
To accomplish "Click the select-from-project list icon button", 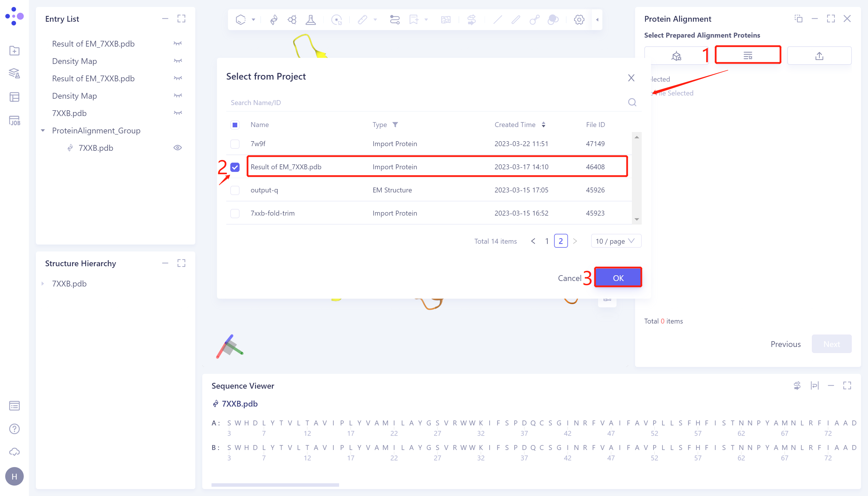I will coord(747,56).
